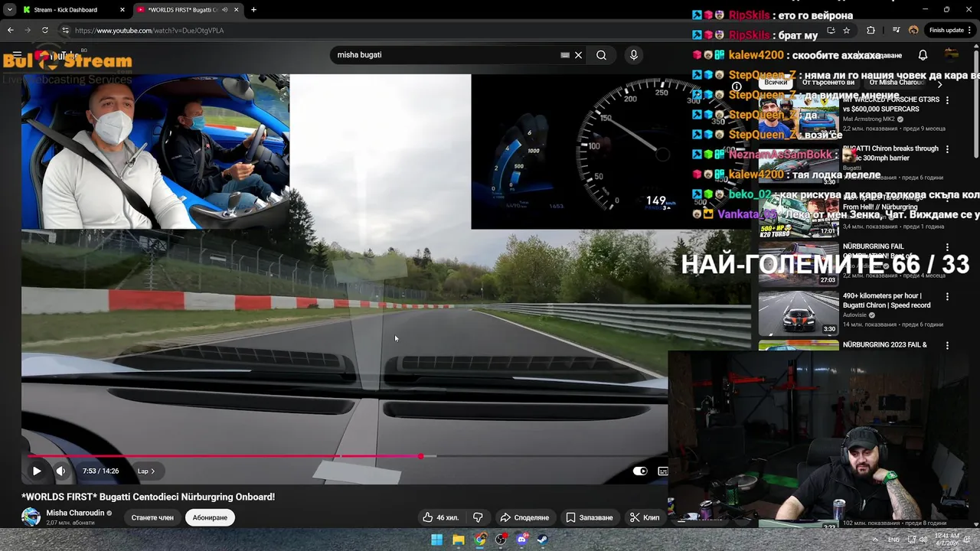
Task: Bookmark this page with star
Action: point(846,31)
